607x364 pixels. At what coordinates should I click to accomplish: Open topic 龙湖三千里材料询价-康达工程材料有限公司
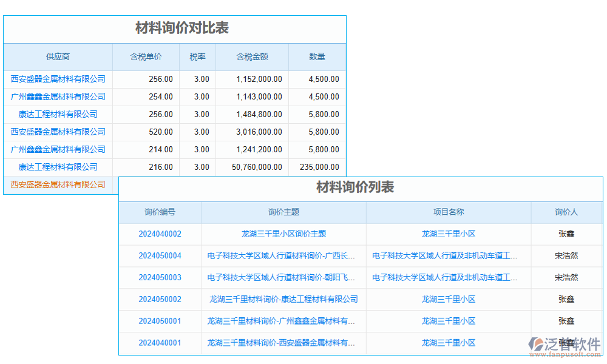tap(282, 299)
